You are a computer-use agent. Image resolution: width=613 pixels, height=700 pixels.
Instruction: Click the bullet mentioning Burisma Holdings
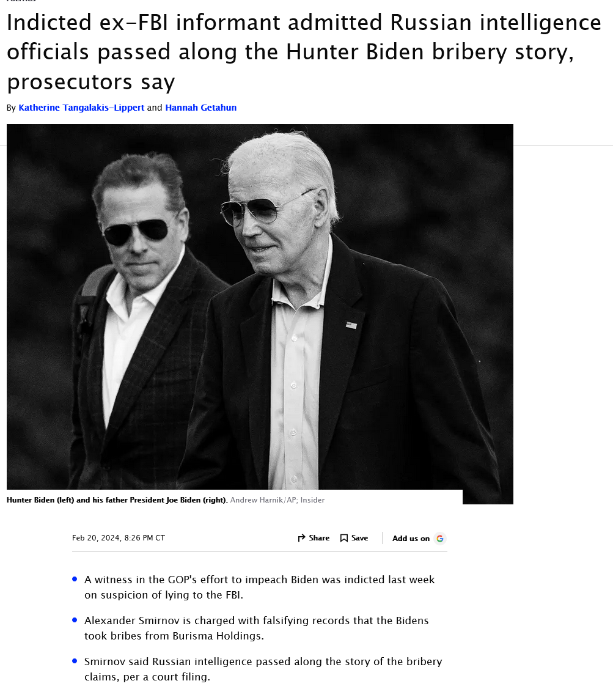[257, 628]
